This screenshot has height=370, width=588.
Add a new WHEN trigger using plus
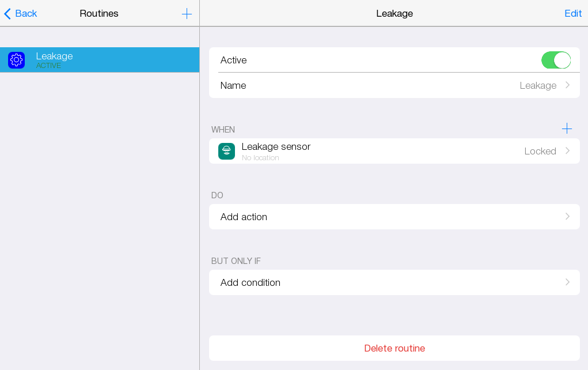[567, 129]
